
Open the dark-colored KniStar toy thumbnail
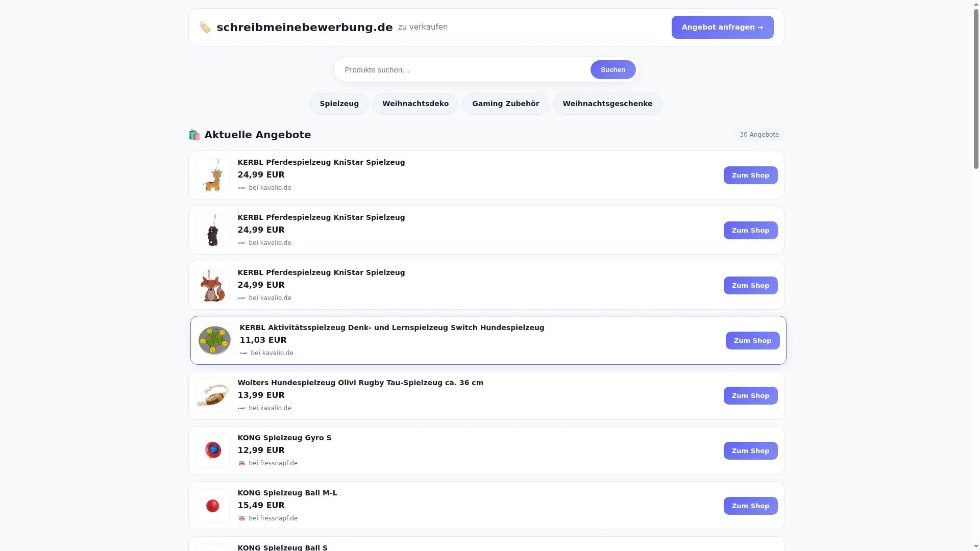(213, 230)
